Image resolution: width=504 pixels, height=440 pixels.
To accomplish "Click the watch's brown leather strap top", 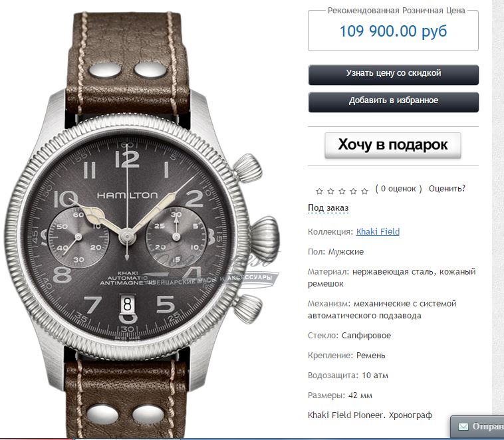I will coord(128,61).
